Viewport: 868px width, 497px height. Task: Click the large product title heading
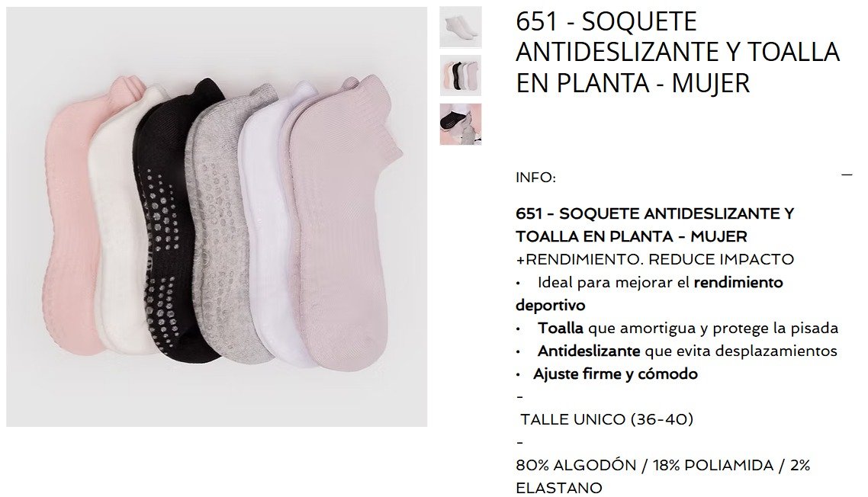(x=677, y=53)
